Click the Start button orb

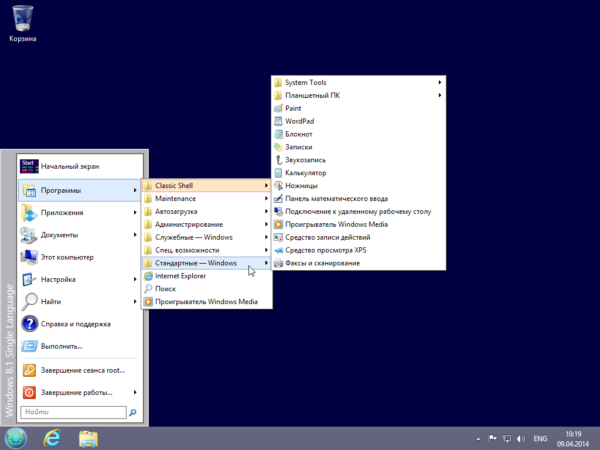click(16, 438)
